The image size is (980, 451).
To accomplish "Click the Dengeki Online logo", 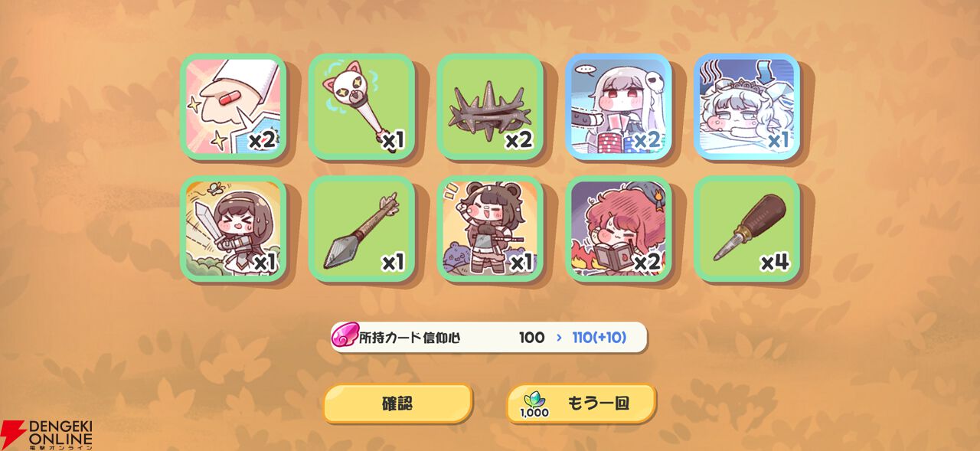I will [x=47, y=434].
